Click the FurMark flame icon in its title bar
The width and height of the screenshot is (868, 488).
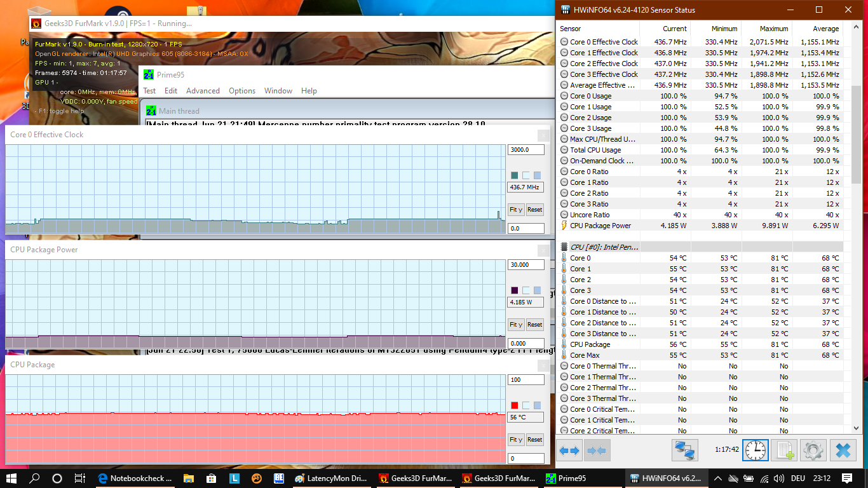tap(36, 24)
